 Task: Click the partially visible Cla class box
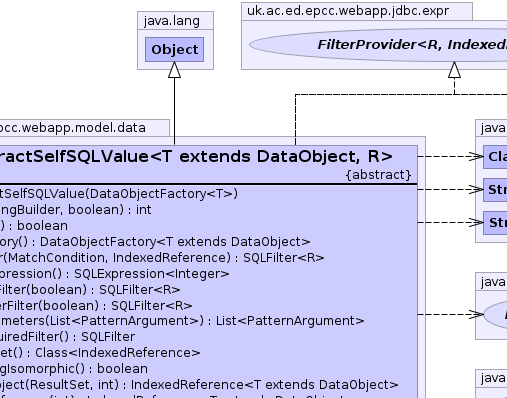point(495,157)
